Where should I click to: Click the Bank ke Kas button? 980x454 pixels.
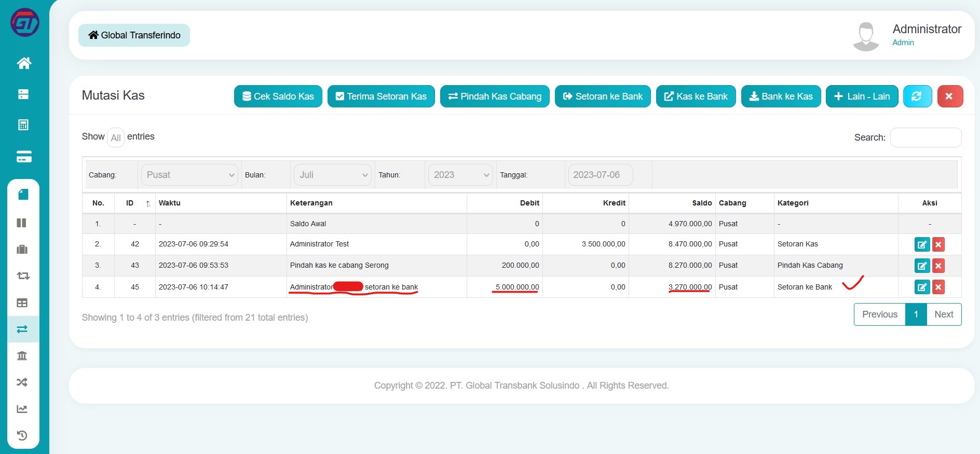[x=781, y=96]
